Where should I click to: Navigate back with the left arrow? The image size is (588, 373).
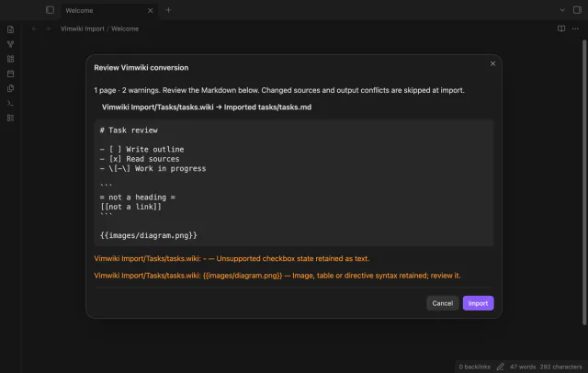[x=34, y=28]
